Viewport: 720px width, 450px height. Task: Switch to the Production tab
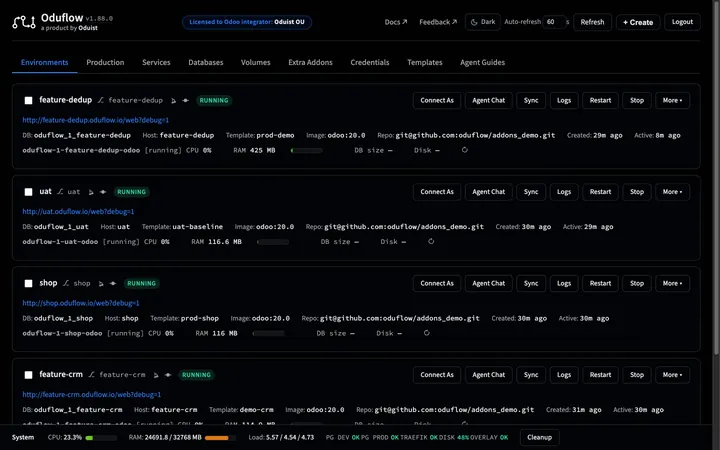pyautogui.click(x=105, y=62)
